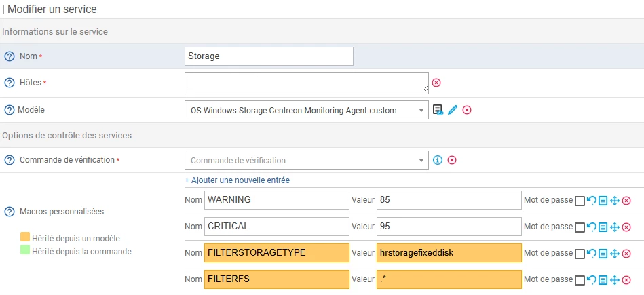Click the red clear icon beside Modèle
644x295 pixels.
(x=467, y=110)
